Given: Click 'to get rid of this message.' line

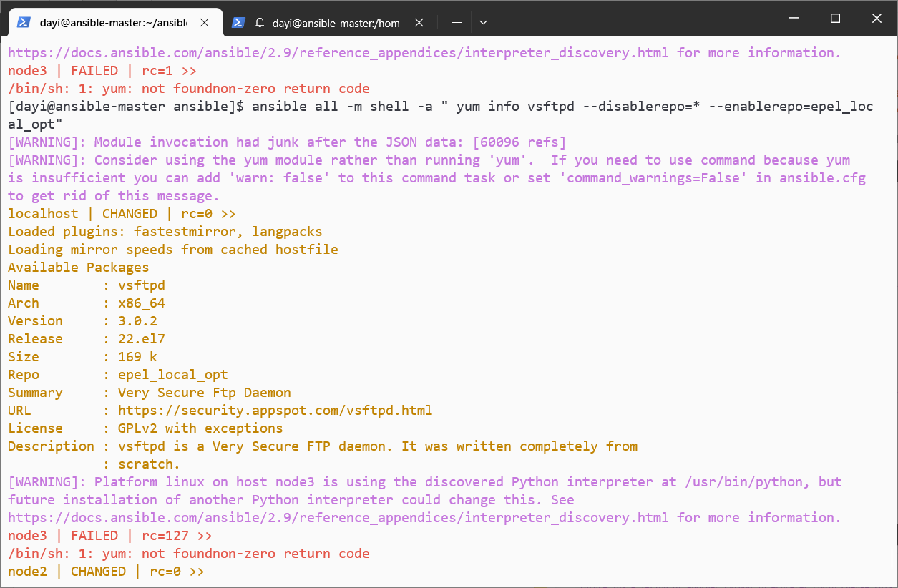Looking at the screenshot, I should (x=114, y=196).
